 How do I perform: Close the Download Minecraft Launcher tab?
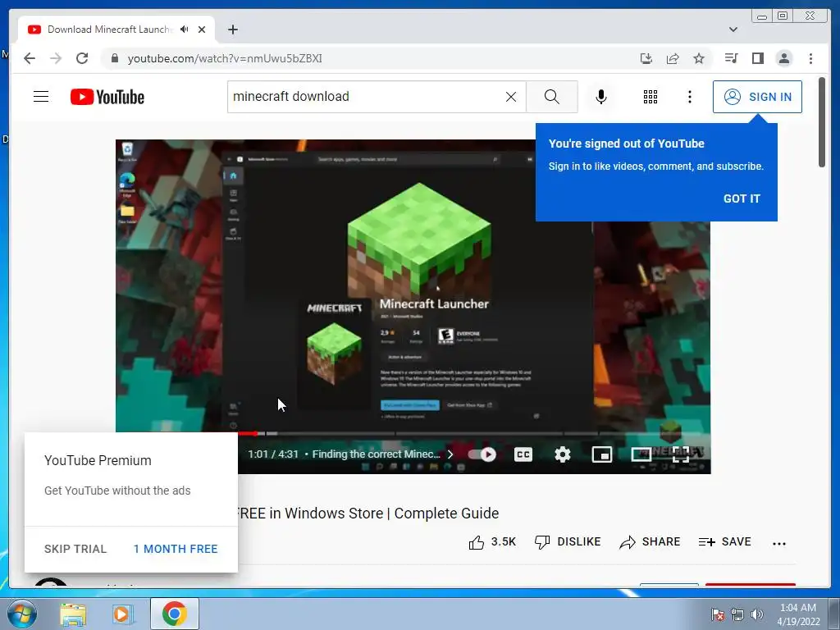(202, 30)
